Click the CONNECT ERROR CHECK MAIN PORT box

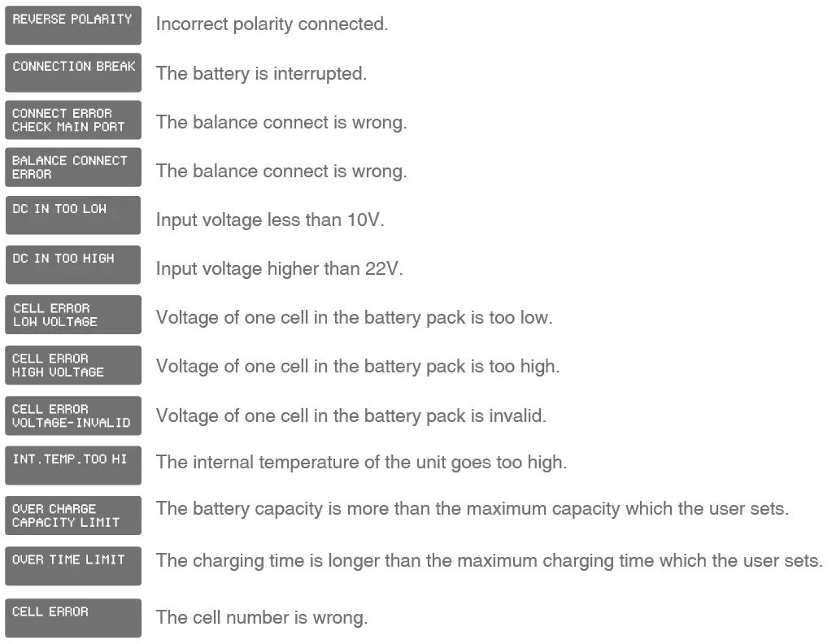pos(72,120)
